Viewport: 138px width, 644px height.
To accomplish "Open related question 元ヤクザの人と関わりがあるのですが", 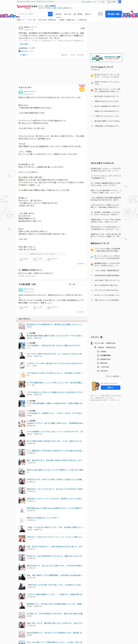I will point(55,354).
